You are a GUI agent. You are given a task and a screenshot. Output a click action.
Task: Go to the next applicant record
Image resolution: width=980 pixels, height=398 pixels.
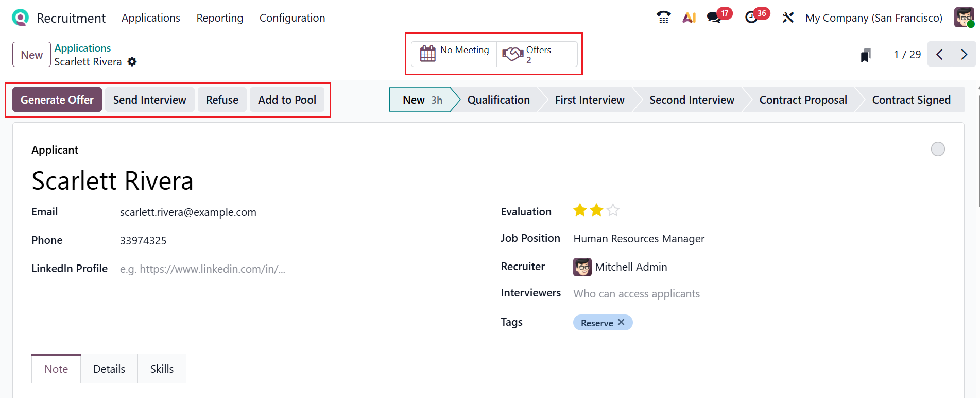tap(964, 55)
